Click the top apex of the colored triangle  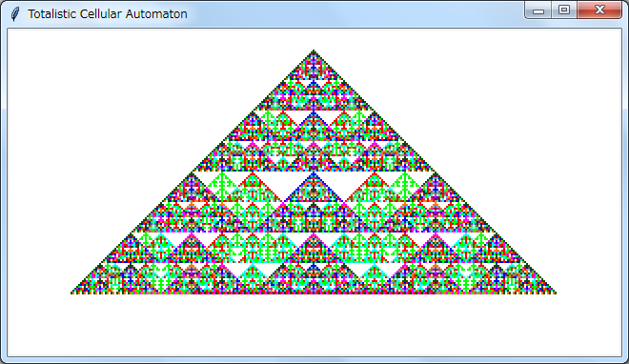pyautogui.click(x=314, y=51)
